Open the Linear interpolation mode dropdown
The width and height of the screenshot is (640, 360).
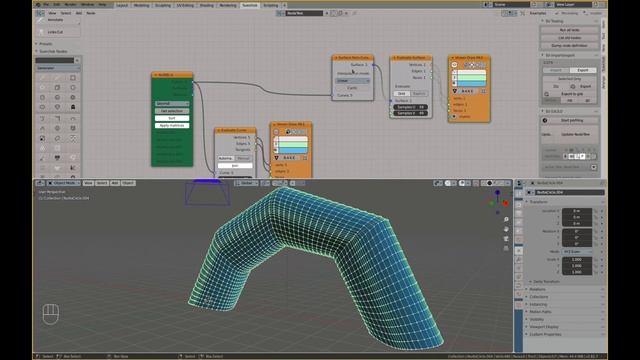coord(352,81)
